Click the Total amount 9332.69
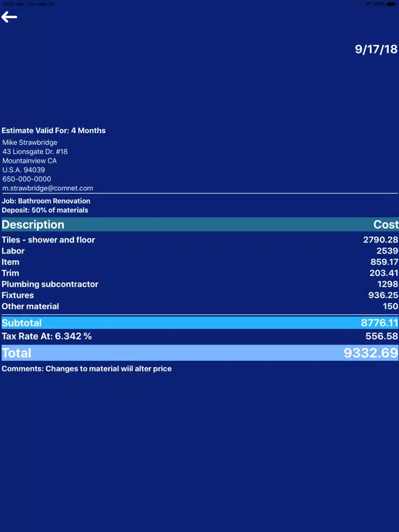399x532 pixels. [x=371, y=353]
